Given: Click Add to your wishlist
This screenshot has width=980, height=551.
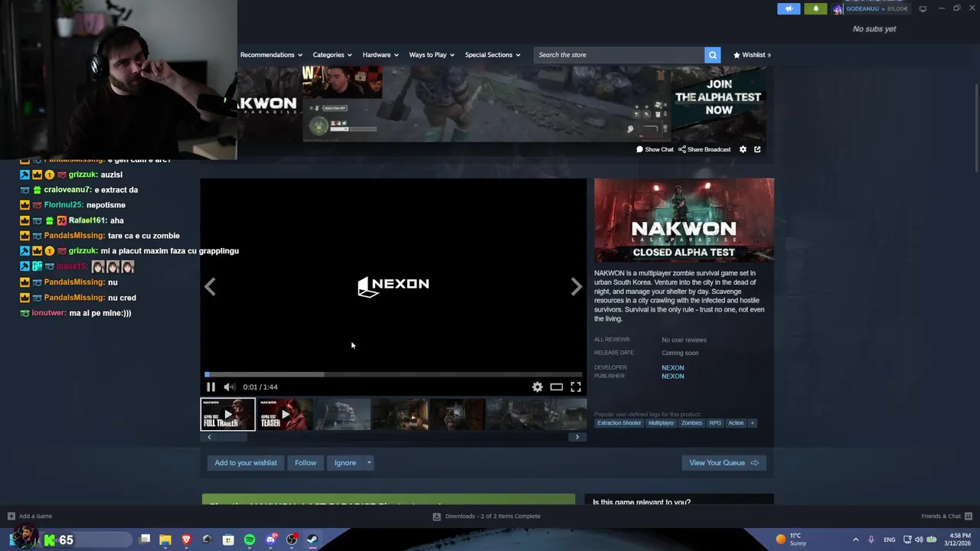Looking at the screenshot, I should 246,463.
